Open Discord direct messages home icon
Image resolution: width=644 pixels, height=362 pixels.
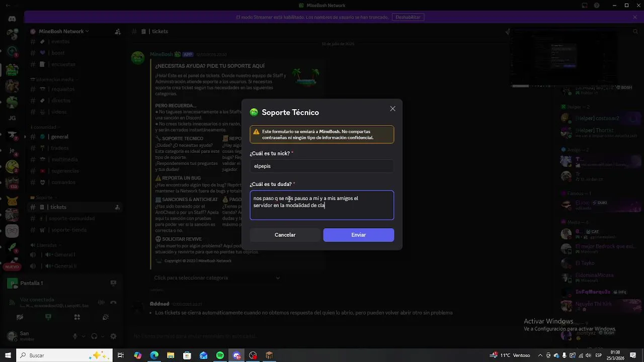(x=12, y=19)
